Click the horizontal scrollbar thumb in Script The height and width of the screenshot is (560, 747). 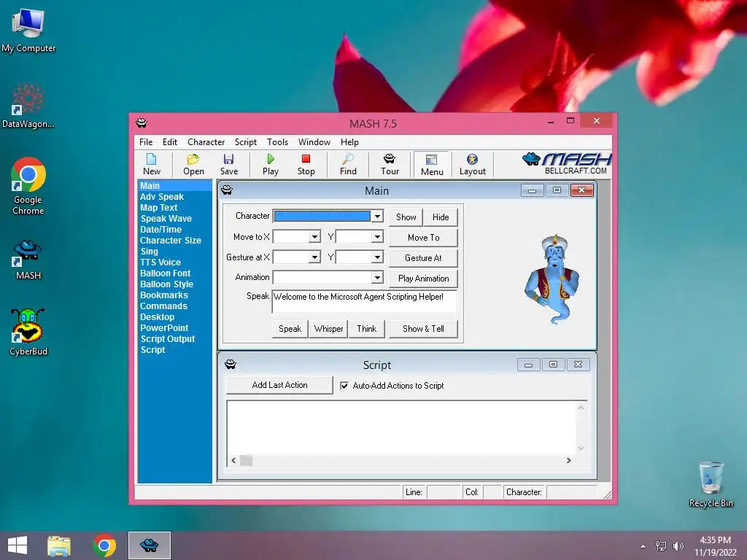[x=246, y=460]
